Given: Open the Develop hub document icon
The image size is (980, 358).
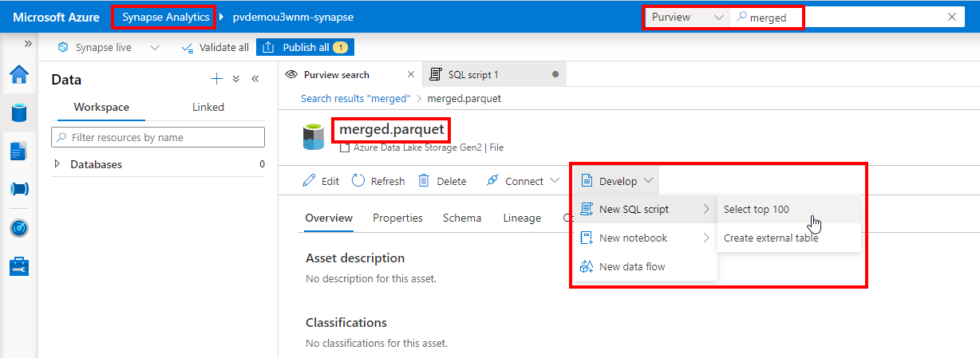Looking at the screenshot, I should (x=19, y=151).
